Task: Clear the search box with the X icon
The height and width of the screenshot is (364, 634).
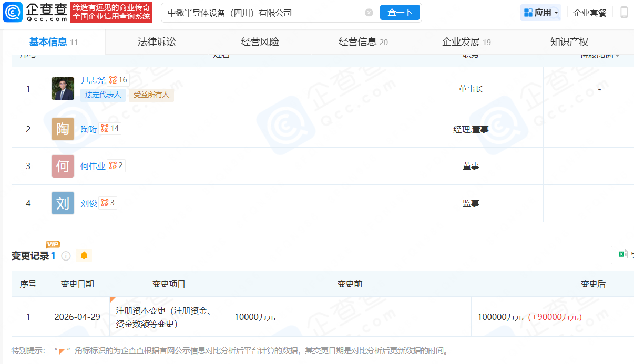Action: (369, 13)
